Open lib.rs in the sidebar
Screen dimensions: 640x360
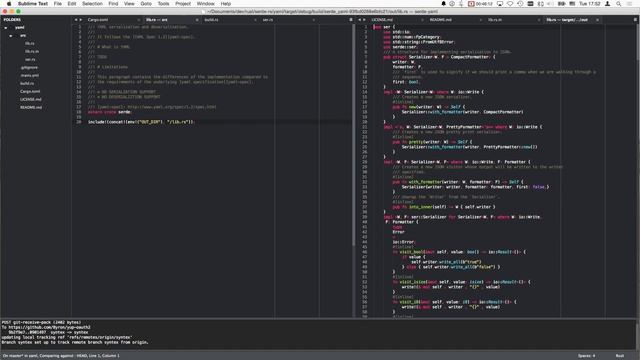(30, 44)
